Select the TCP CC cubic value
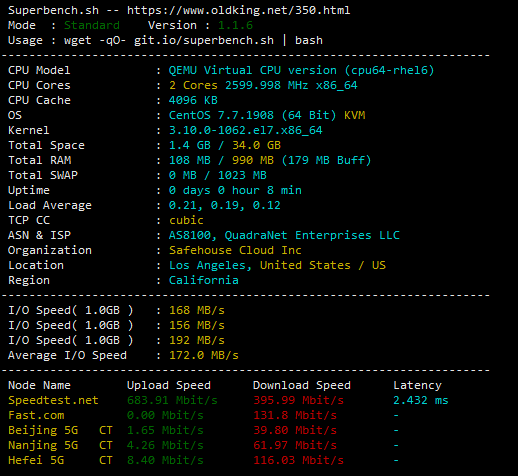 186,220
